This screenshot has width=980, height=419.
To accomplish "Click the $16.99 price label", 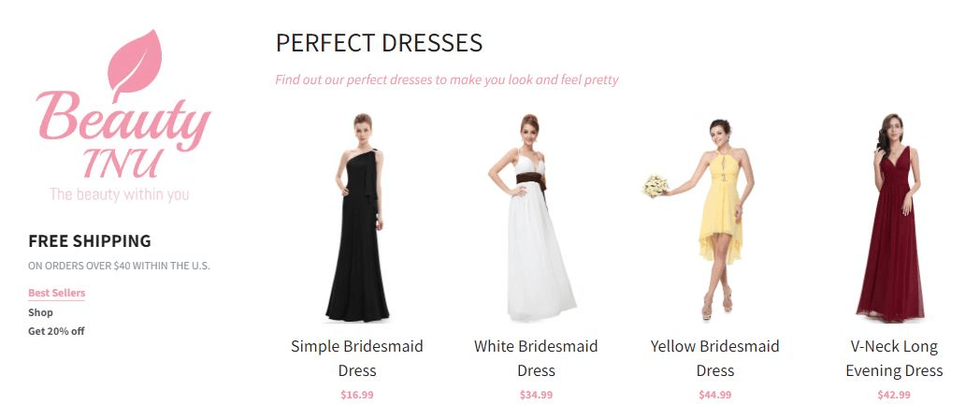I will pyautogui.click(x=357, y=395).
